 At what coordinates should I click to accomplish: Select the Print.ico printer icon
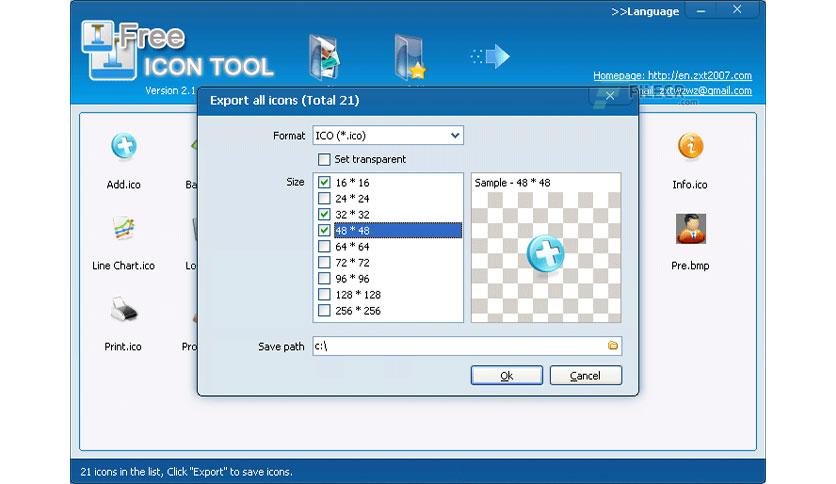(124, 310)
